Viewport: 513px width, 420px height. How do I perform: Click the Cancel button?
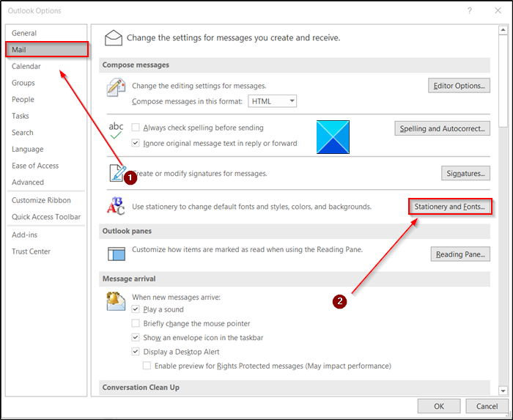(487, 406)
